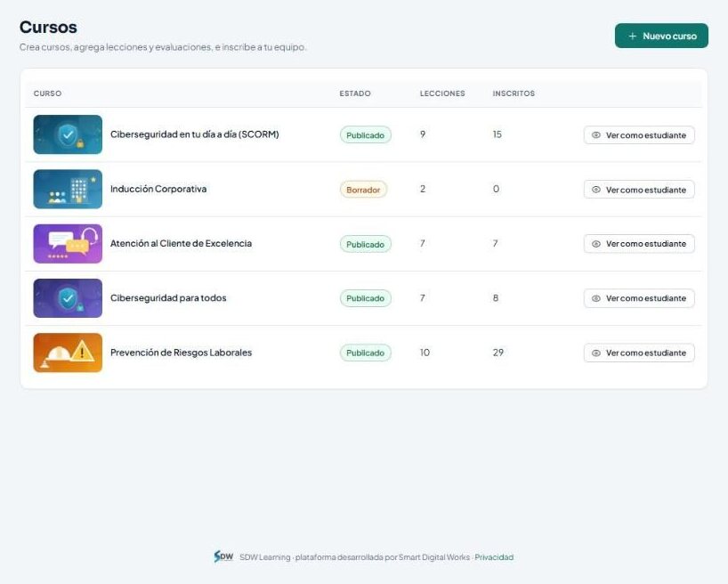Click enrolled count 0 for Inducción Corporativa
728x584 pixels.
click(496, 189)
